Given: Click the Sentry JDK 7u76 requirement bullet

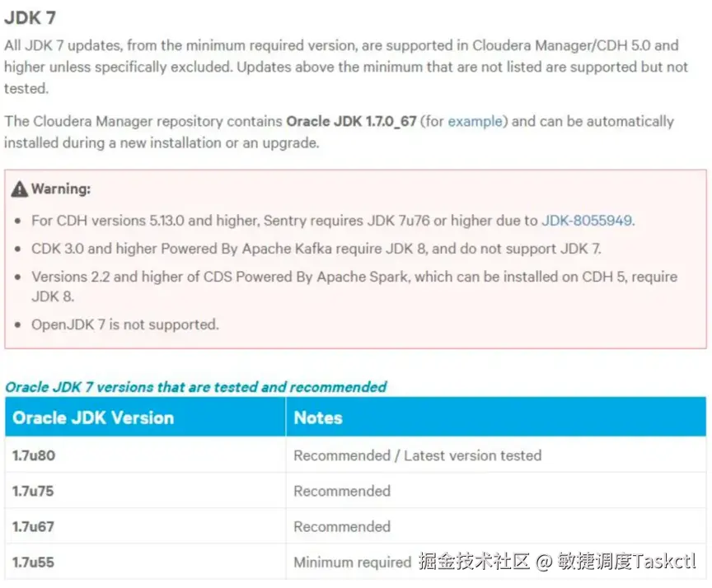Looking at the screenshot, I should 285,221.
